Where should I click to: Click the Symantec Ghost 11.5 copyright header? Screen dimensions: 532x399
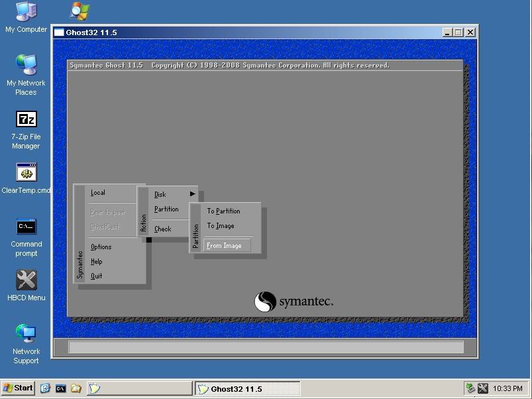(x=229, y=65)
